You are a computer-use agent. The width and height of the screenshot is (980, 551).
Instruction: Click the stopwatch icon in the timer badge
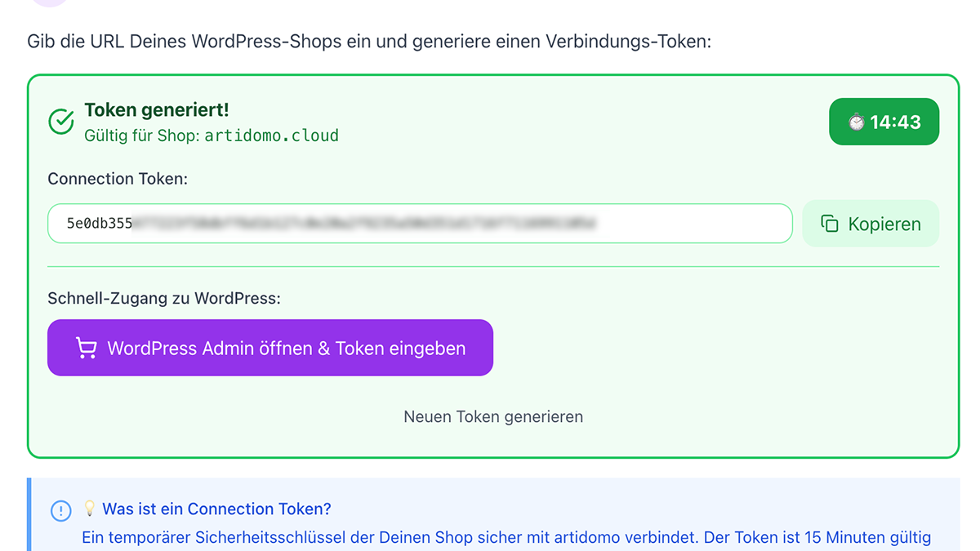(855, 121)
